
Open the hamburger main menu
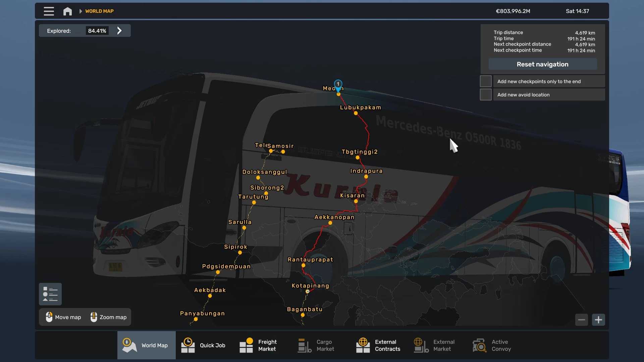pyautogui.click(x=49, y=11)
